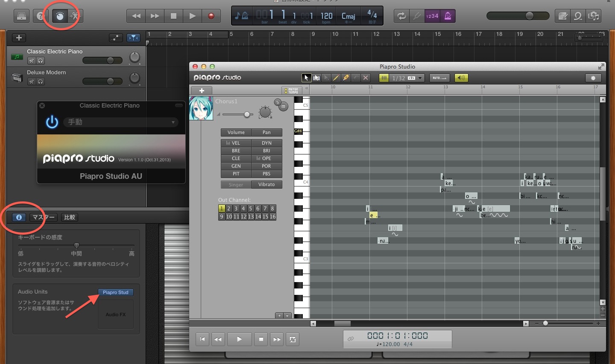Viewport: 615px width, 364px height.
Task: Mute the Chorus1 track with M button
Action: 284,106
